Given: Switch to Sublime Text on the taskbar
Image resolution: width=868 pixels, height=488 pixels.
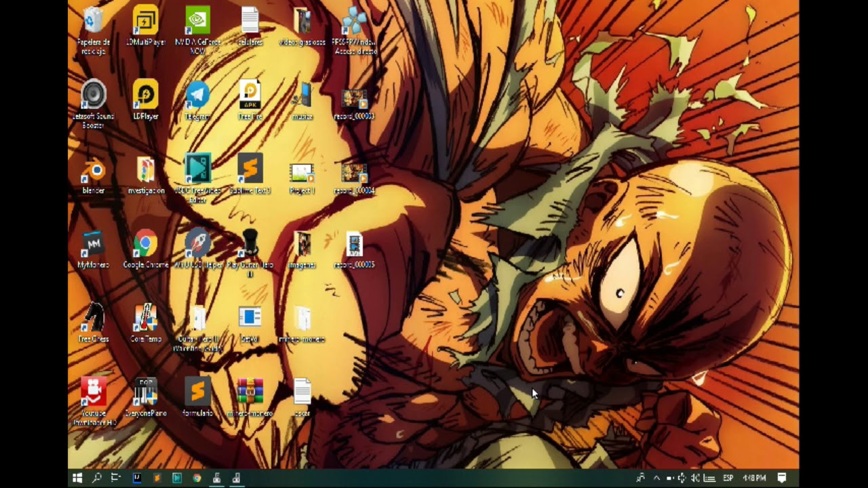Looking at the screenshot, I should 157,478.
